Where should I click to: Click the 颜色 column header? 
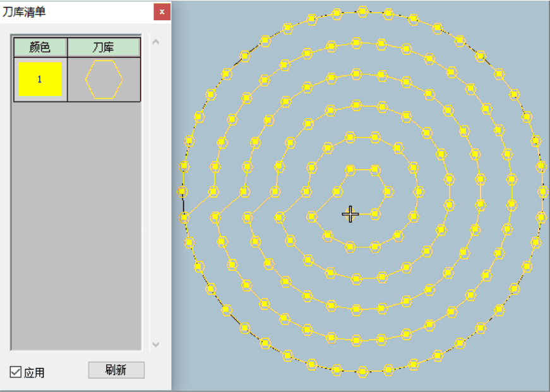point(40,47)
